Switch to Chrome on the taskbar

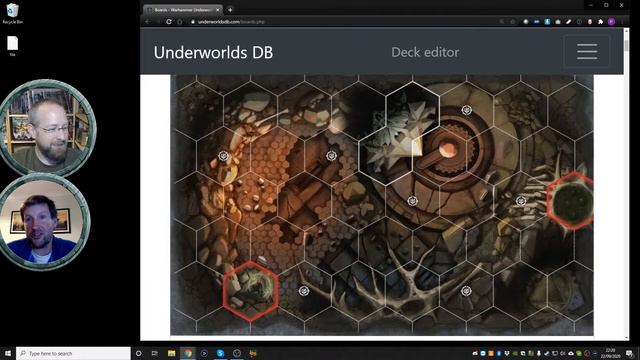pyautogui.click(x=188, y=353)
